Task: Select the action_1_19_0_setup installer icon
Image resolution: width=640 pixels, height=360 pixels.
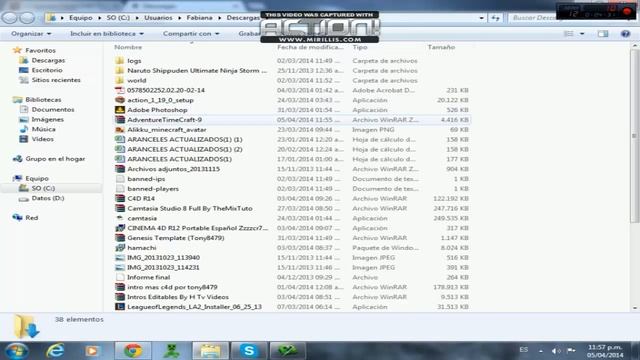Action: 120,100
